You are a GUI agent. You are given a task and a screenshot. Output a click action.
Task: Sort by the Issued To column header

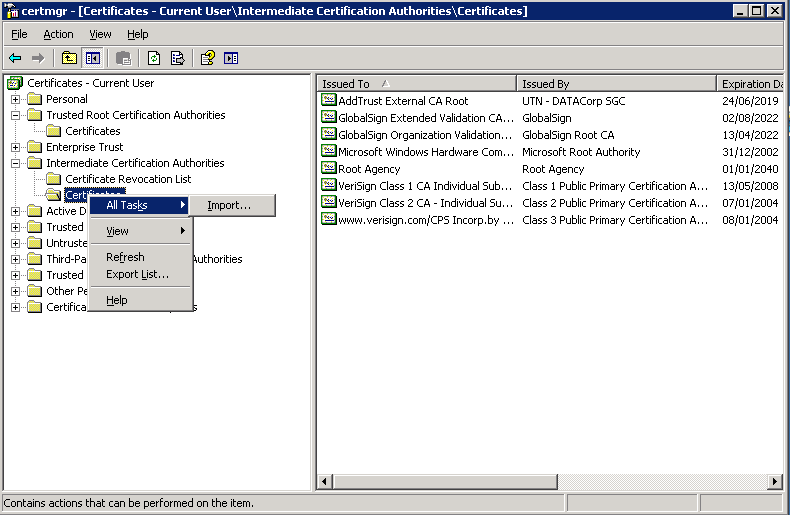tap(417, 84)
